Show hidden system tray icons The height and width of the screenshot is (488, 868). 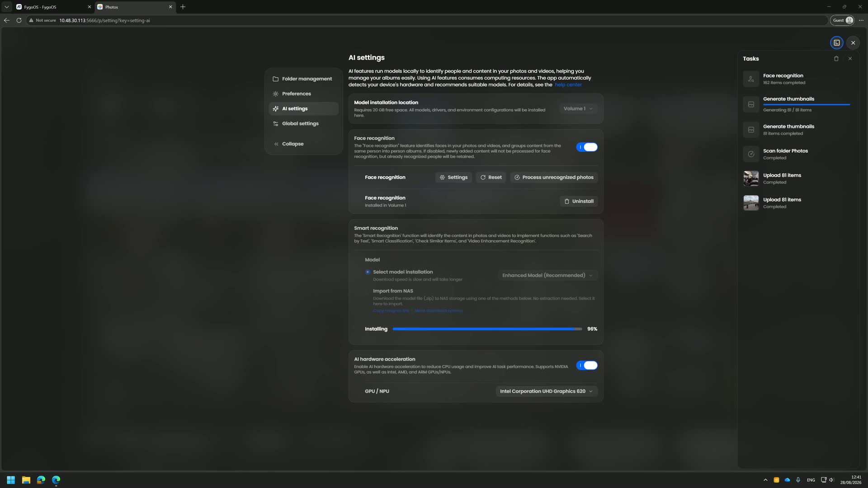[x=765, y=480]
